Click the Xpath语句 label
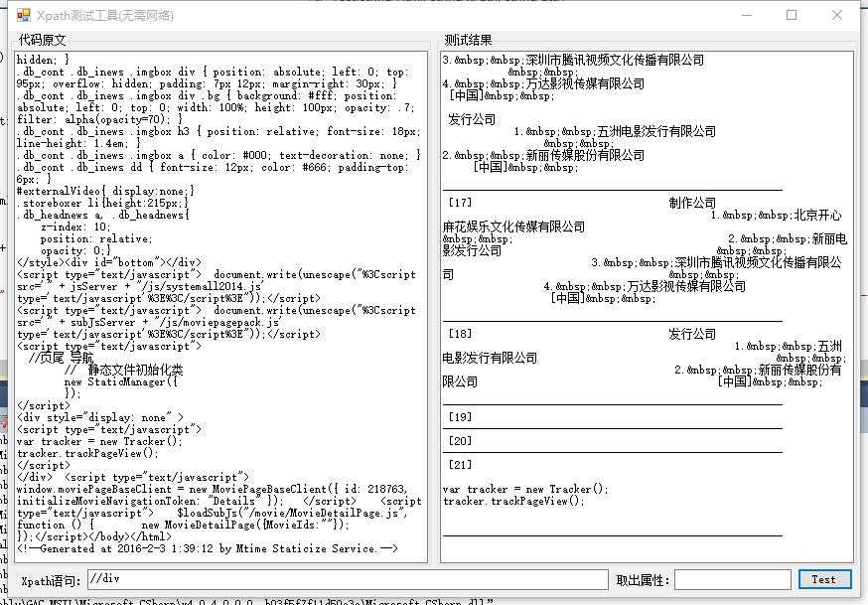 [51, 580]
